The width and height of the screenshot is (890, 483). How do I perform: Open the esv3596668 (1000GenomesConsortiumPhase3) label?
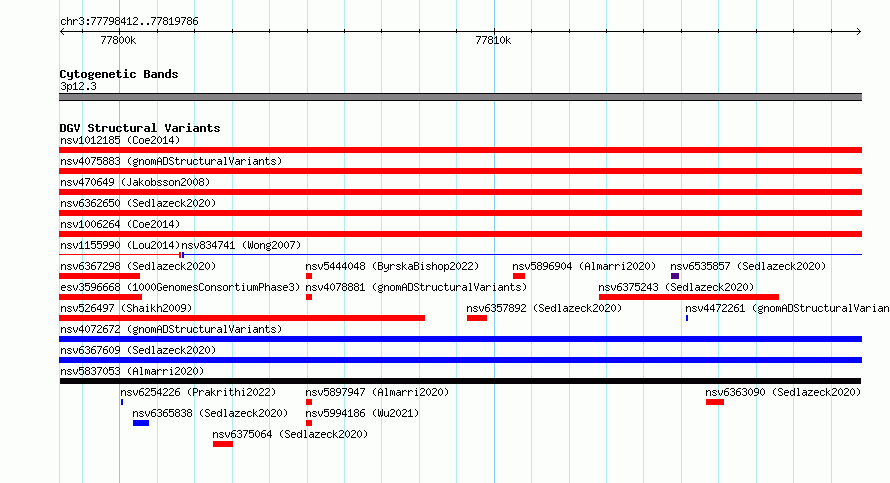pos(180,287)
